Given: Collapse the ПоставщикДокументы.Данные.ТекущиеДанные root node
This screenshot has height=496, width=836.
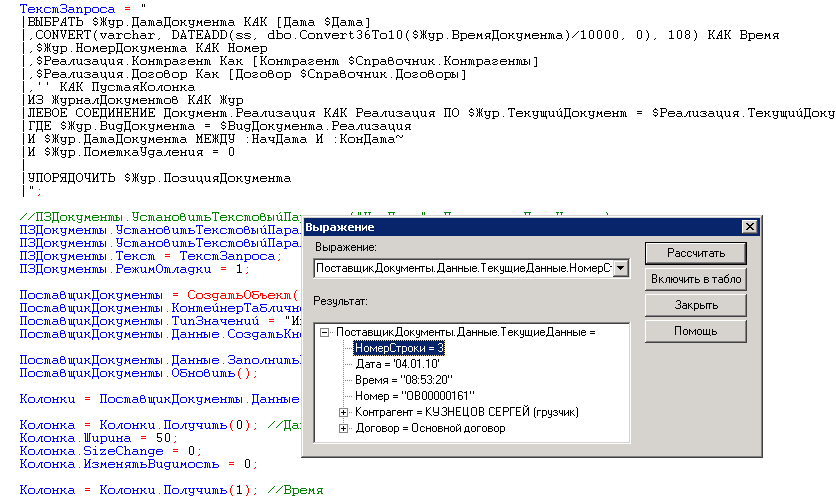Looking at the screenshot, I should (x=325, y=331).
